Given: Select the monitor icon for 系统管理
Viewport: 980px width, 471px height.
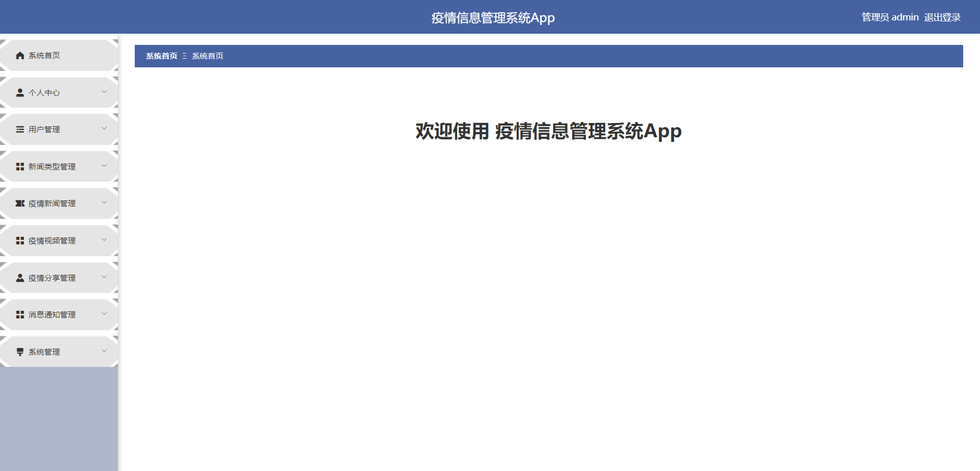Looking at the screenshot, I should [20, 352].
